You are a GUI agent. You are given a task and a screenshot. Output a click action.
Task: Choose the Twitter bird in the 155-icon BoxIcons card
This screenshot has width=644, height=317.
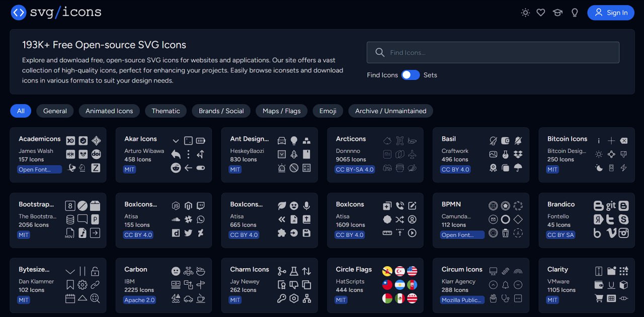click(x=188, y=233)
